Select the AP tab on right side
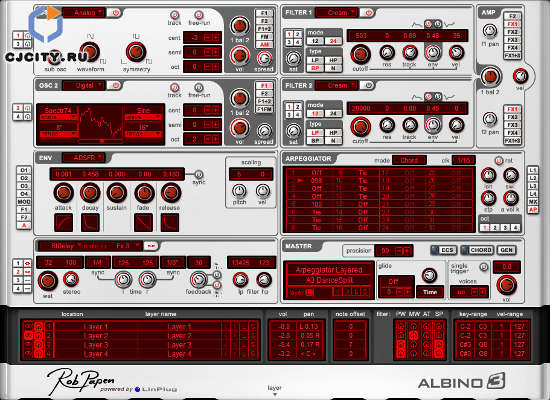This screenshot has width=550, height=400. click(533, 210)
